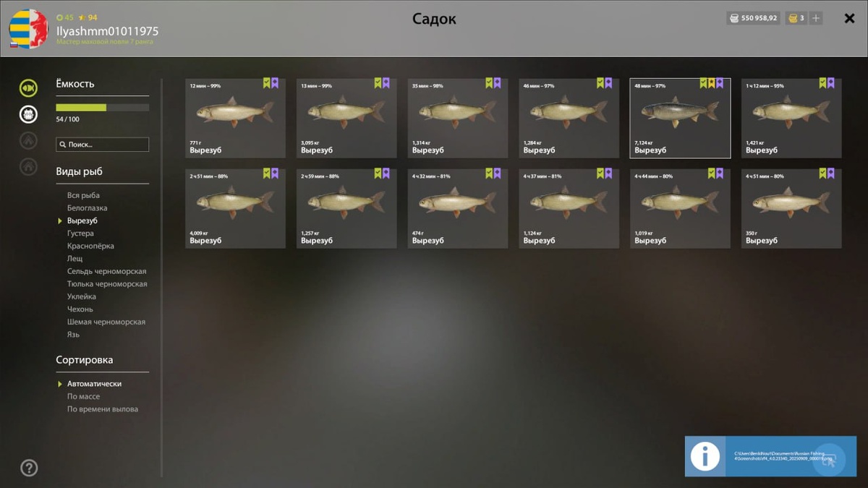This screenshot has width=868, height=488.
Task: Select the green fish keepnet icon
Action: pyautogui.click(x=28, y=88)
